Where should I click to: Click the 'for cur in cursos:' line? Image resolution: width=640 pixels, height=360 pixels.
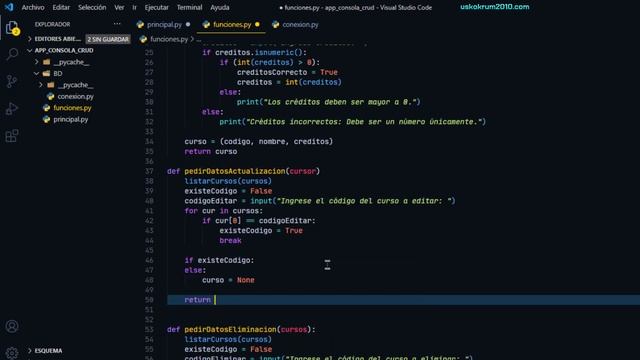224,211
